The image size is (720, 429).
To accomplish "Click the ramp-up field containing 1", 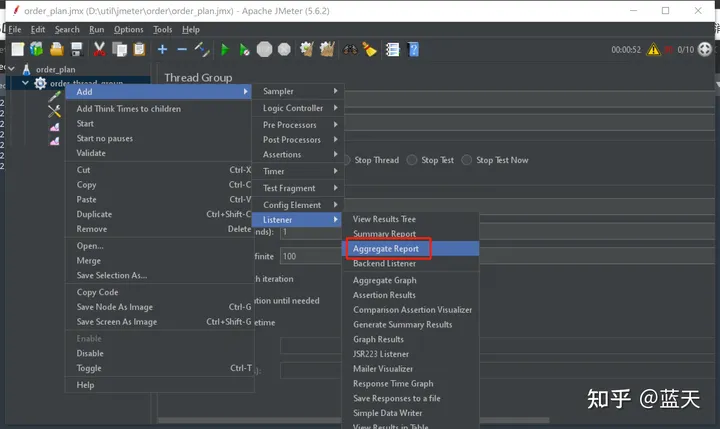I will pyautogui.click(x=311, y=232).
